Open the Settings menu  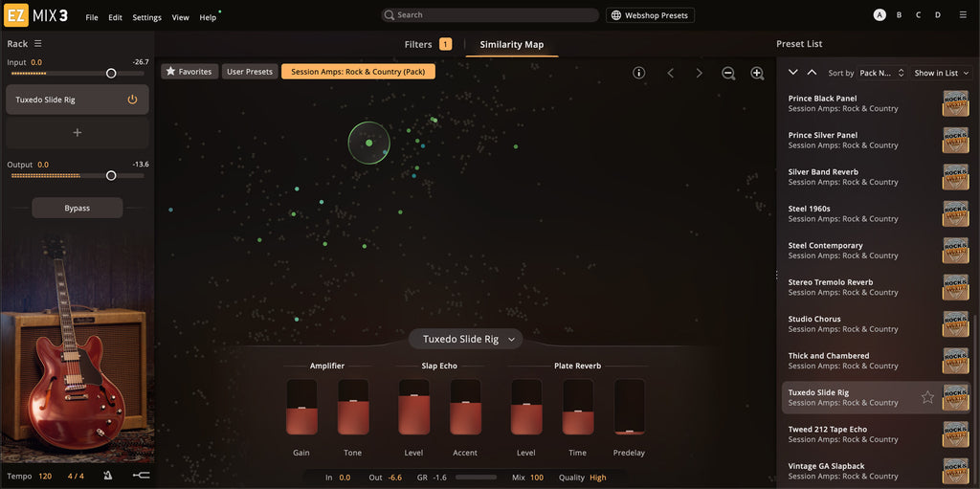146,17
